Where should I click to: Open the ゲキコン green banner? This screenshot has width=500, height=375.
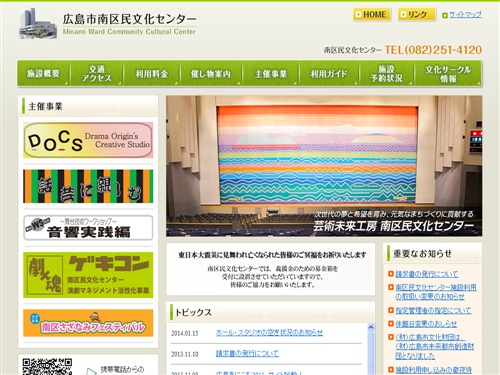[x=88, y=275]
